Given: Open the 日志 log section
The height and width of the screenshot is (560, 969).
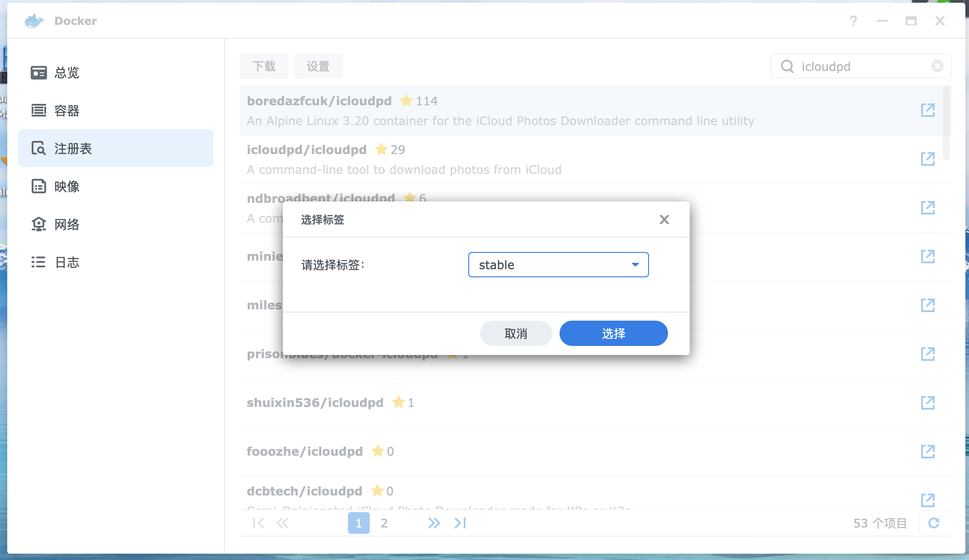Looking at the screenshot, I should pyautogui.click(x=116, y=262).
